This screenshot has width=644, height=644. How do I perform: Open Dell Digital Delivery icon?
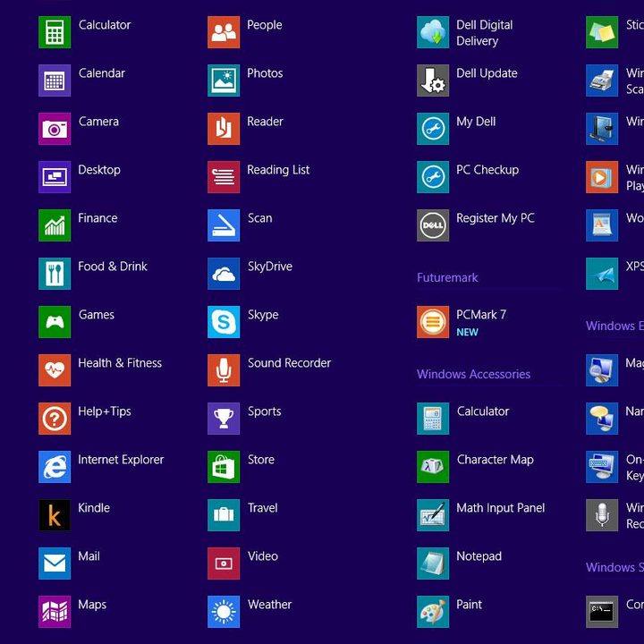coord(433,32)
